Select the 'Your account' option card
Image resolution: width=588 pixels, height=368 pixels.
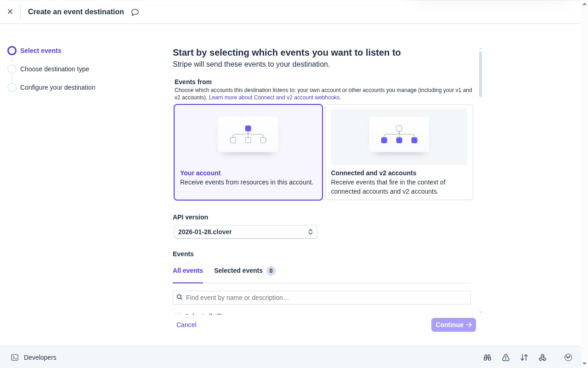(x=248, y=152)
